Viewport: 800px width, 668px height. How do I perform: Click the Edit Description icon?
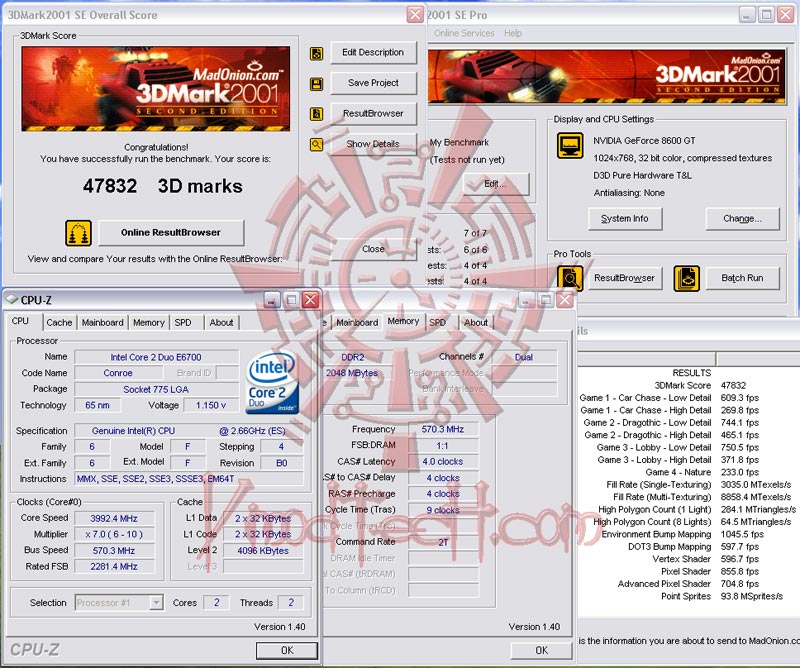coord(316,53)
